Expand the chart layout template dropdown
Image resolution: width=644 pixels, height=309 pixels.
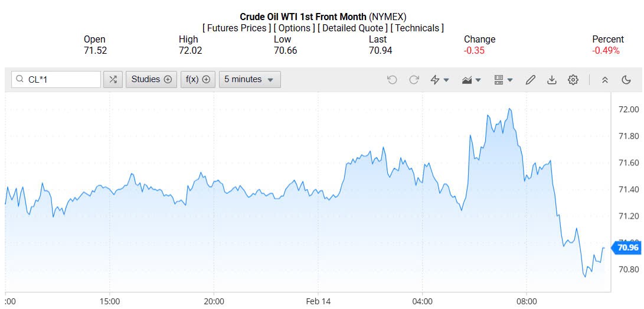(503, 80)
